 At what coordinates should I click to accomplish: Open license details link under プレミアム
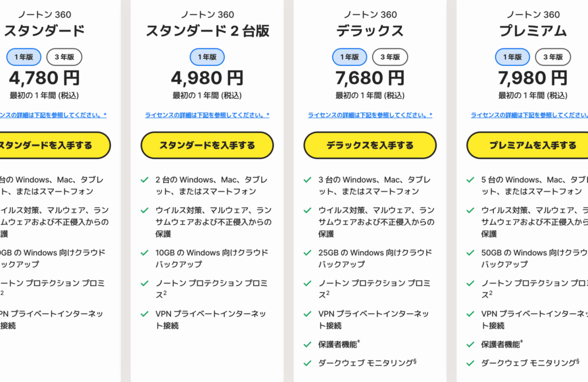tap(529, 115)
